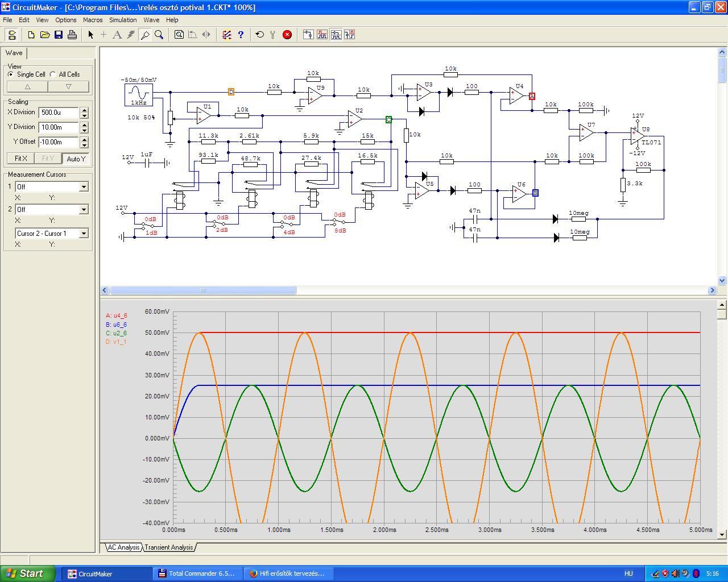Select the Text tool (A icon)
Viewport: 728px width, 582px height.
(117, 35)
